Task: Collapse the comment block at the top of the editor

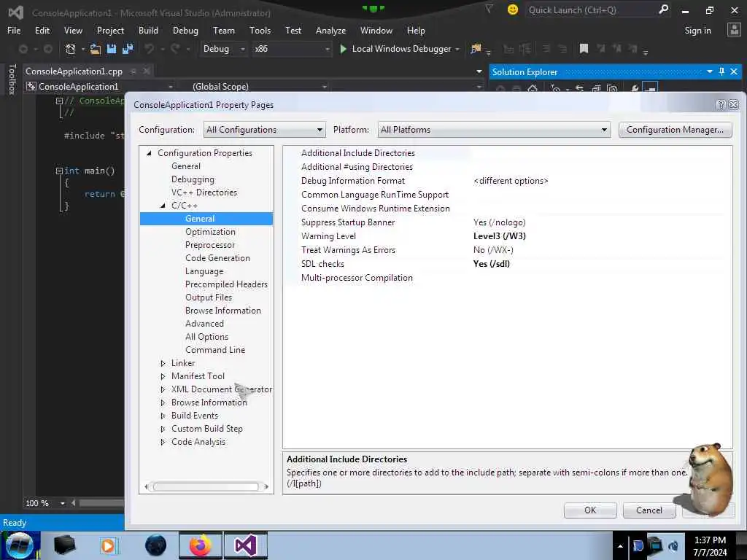Action: 59,101
